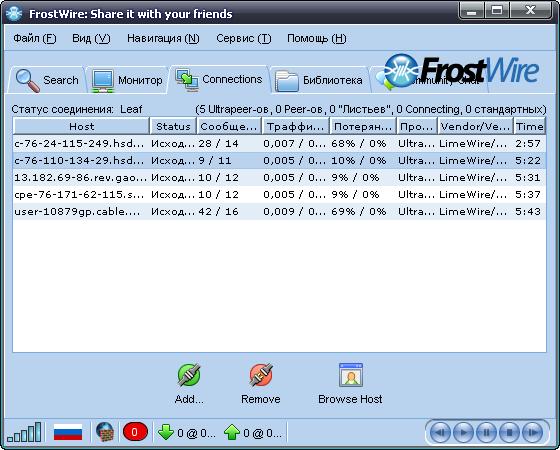Open the Browse Host icon
Viewport: 560px width, 450px height.
(x=351, y=375)
